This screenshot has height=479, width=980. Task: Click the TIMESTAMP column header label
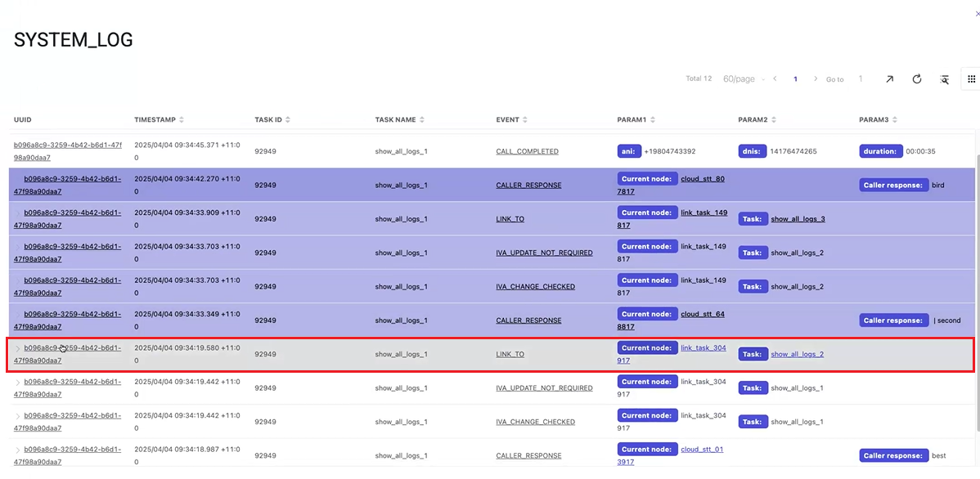(x=155, y=120)
